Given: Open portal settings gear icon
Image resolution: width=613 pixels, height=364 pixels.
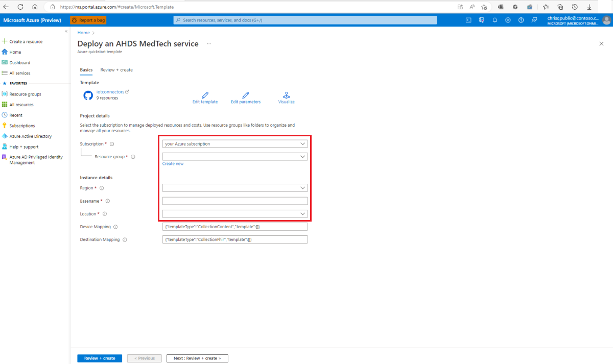Looking at the screenshot, I should tap(508, 20).
